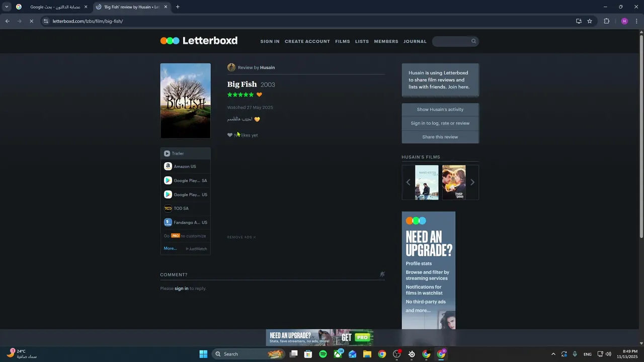Screen dimensions: 644x362
Task: Open the browser extensions puzzle icon
Action: pyautogui.click(x=607, y=21)
